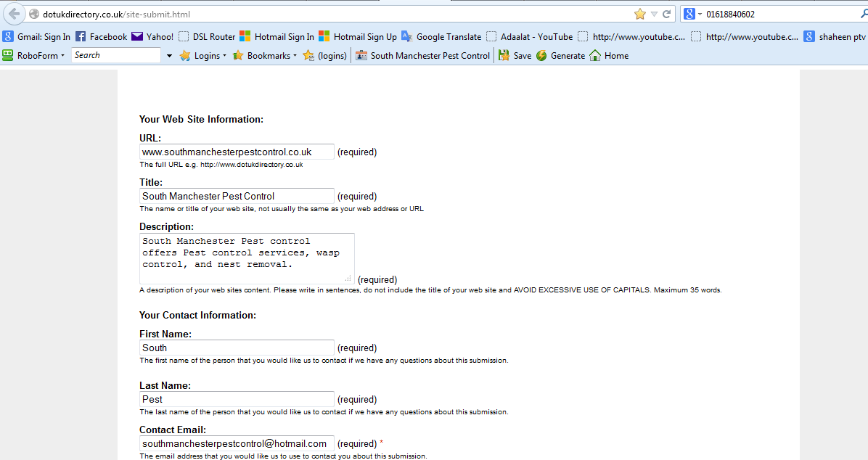Click the 'Your Web Site Information:' heading
The height and width of the screenshot is (460, 868).
(x=202, y=119)
